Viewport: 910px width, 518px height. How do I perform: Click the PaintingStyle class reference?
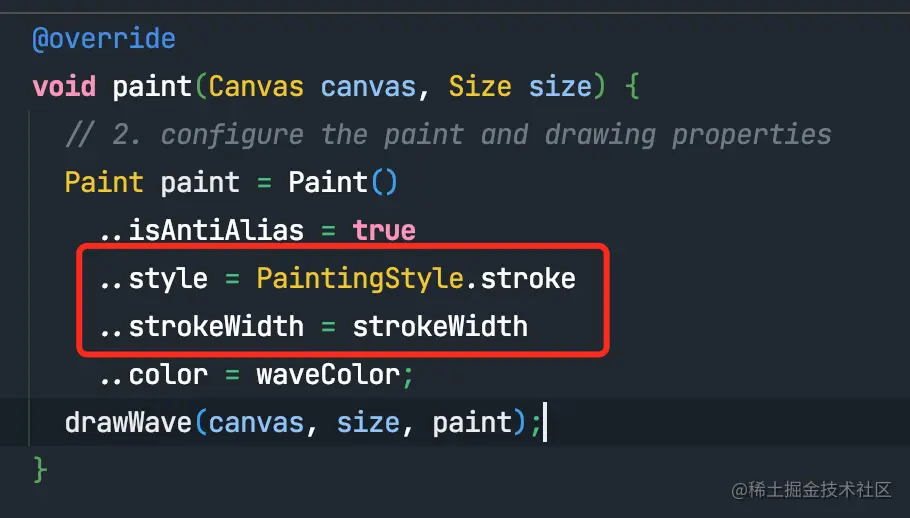coord(360,279)
